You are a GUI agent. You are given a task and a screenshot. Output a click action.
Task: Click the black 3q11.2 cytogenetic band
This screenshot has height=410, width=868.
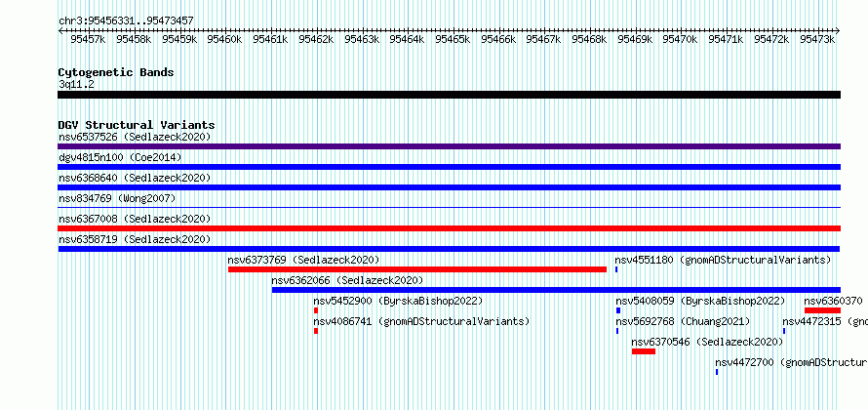coord(449,95)
